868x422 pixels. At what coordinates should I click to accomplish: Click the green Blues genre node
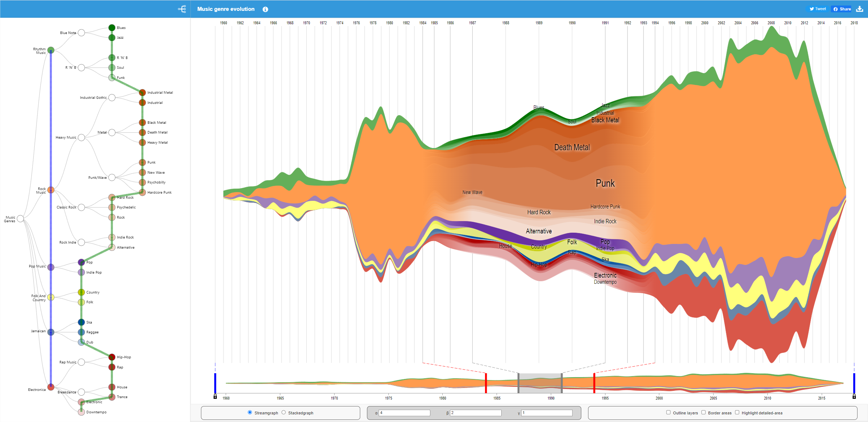112,28
